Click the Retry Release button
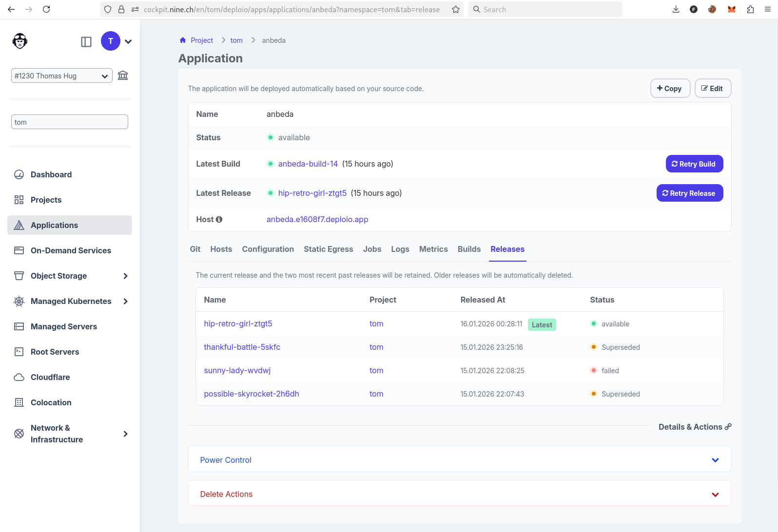778x532 pixels. coord(689,193)
